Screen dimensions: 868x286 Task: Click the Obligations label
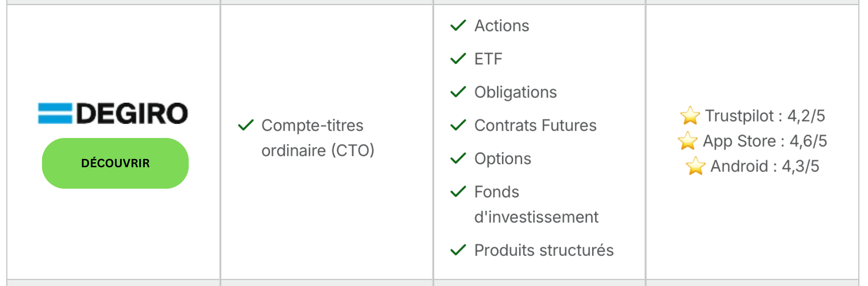515,92
